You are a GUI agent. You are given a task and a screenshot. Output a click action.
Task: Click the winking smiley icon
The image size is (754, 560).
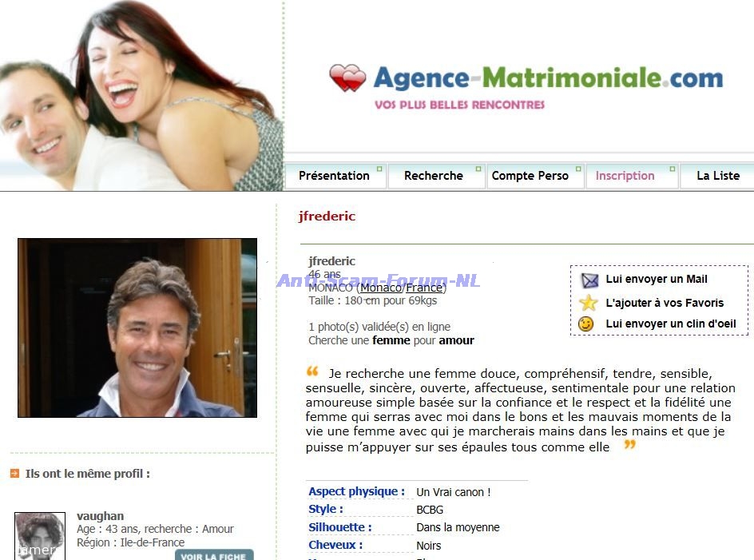click(x=585, y=324)
